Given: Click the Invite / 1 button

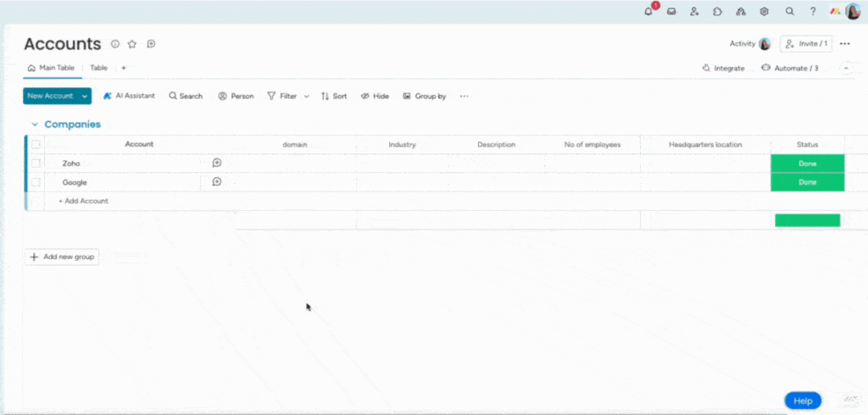Looking at the screenshot, I should tap(806, 44).
